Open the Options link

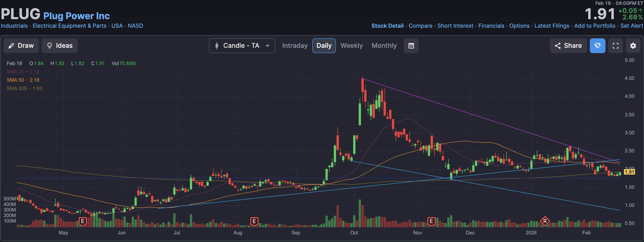click(519, 26)
